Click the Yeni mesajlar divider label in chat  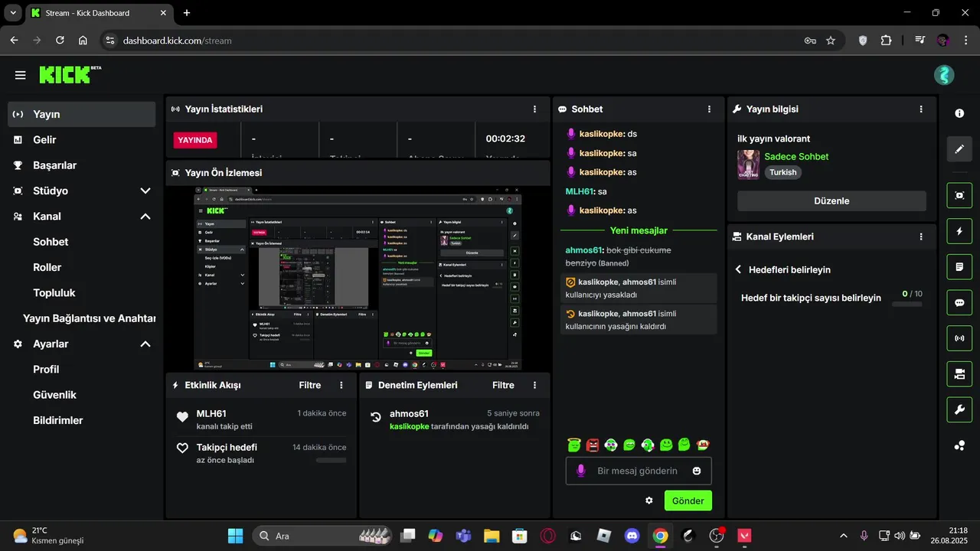[639, 230]
